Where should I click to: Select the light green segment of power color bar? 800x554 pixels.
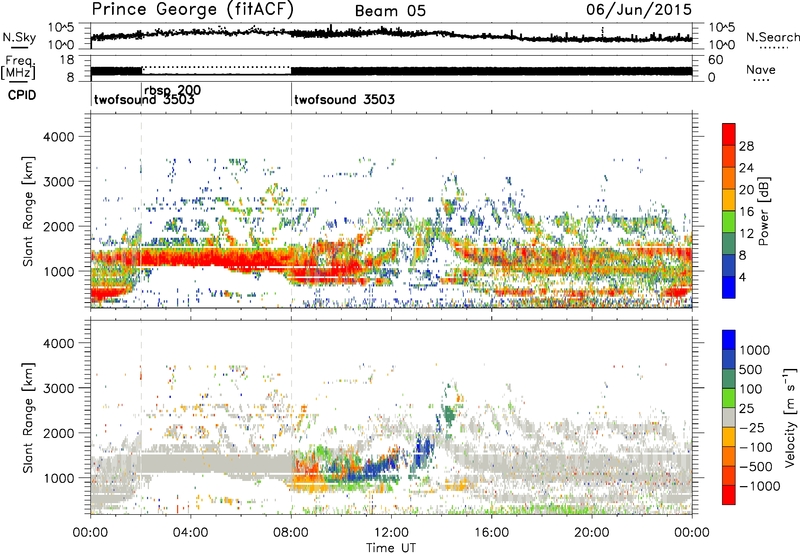point(729,222)
